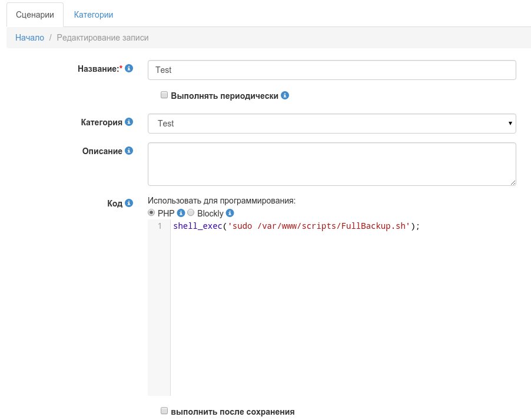The image size is (531, 420).
Task: Click info icon next to Выполнять периодически
Action: 285,95
